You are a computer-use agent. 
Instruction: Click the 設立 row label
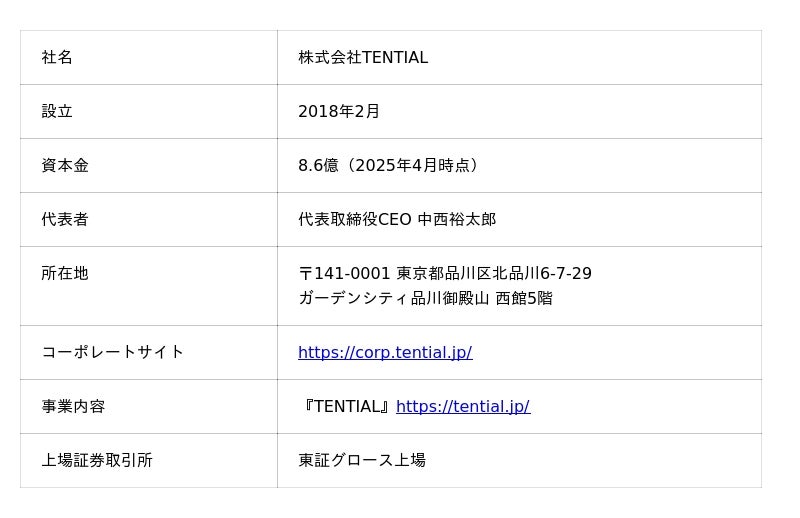[x=57, y=112]
